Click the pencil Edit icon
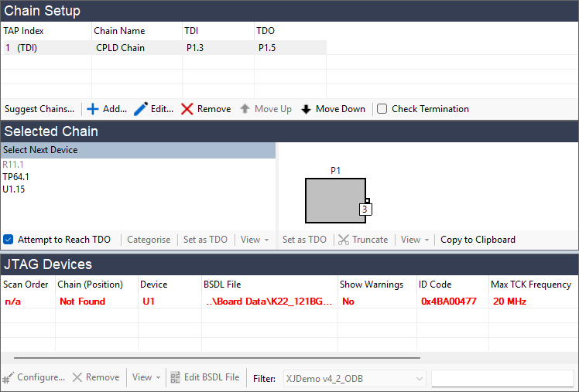579x392 pixels. coord(141,109)
